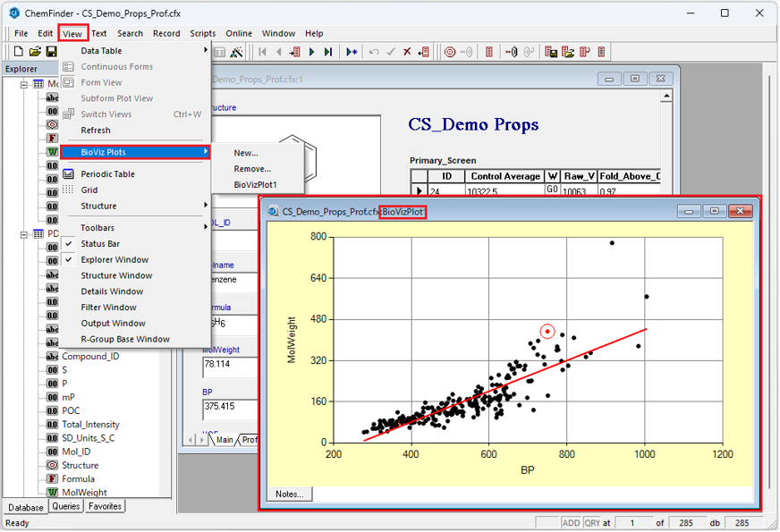Image resolution: width=780 pixels, height=532 pixels.
Task: Click the Open folder toolbar icon
Action: (36, 52)
